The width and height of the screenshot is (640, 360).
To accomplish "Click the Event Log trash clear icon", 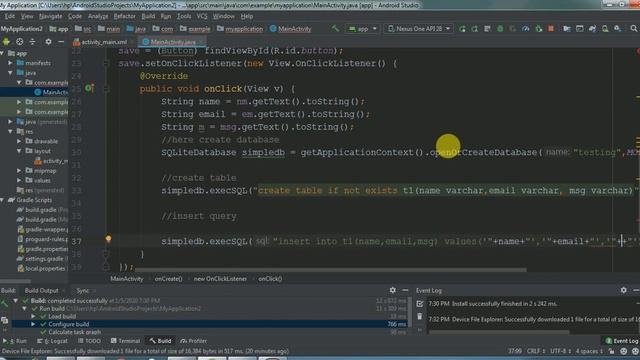I will click(420, 316).
